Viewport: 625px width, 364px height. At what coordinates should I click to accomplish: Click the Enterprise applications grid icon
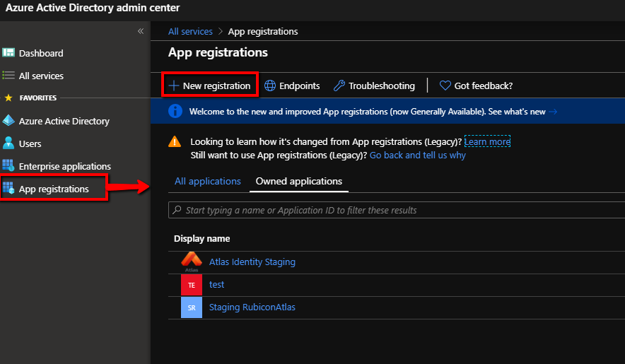(8, 165)
